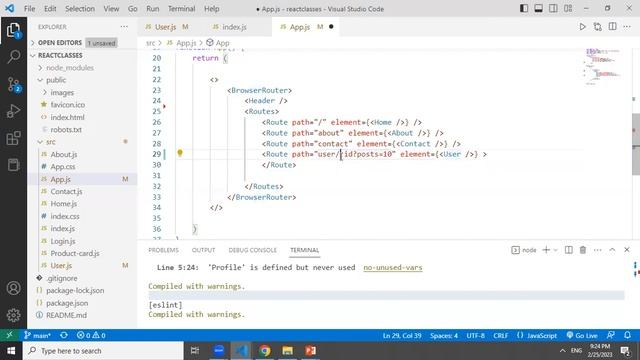
Task: Open the notifications bell in status bar
Action: (627, 335)
